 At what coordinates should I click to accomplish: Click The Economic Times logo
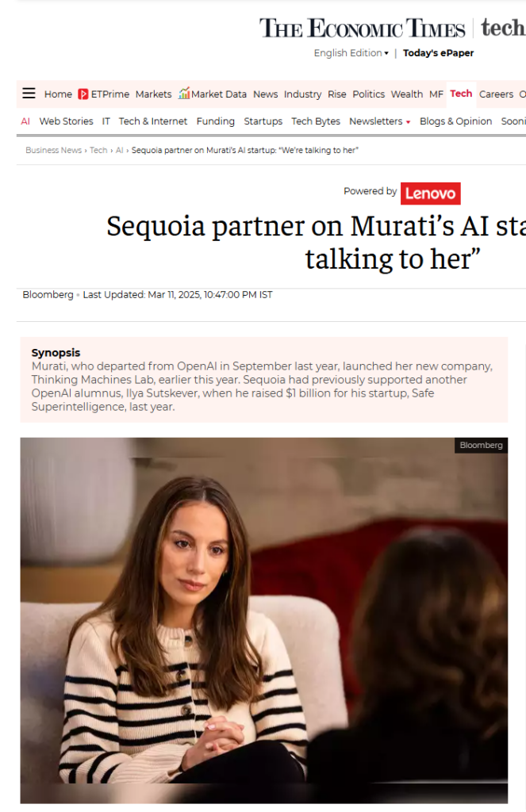pyautogui.click(x=363, y=28)
